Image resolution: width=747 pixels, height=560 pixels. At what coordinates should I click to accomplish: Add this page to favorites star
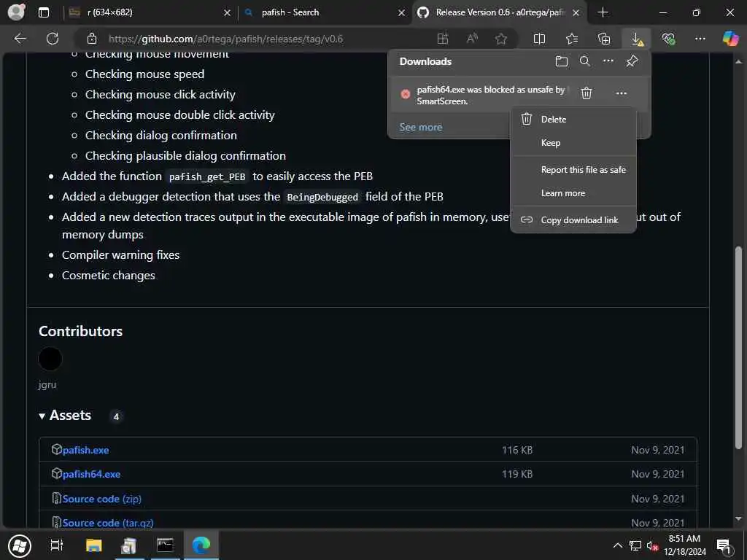tap(500, 39)
